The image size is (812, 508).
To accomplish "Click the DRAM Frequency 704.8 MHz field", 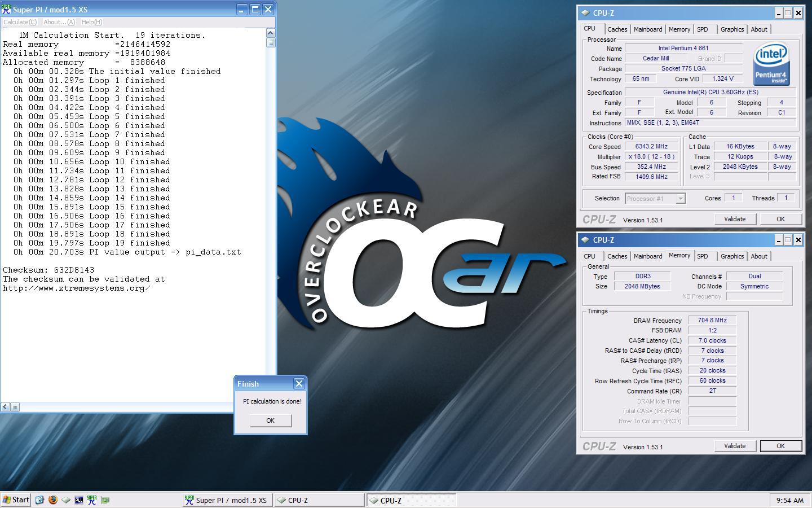I will click(x=712, y=321).
